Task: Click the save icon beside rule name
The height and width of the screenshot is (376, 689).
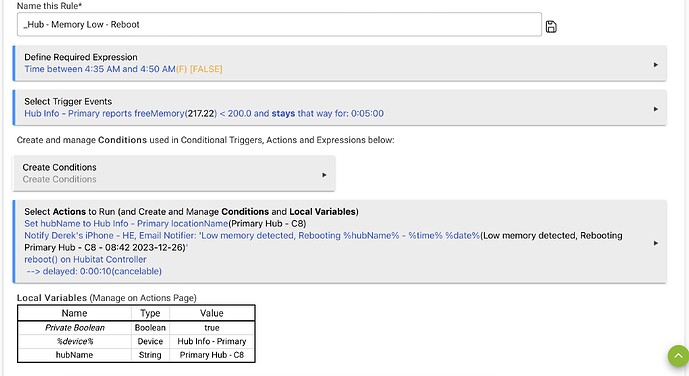Action: tap(551, 27)
